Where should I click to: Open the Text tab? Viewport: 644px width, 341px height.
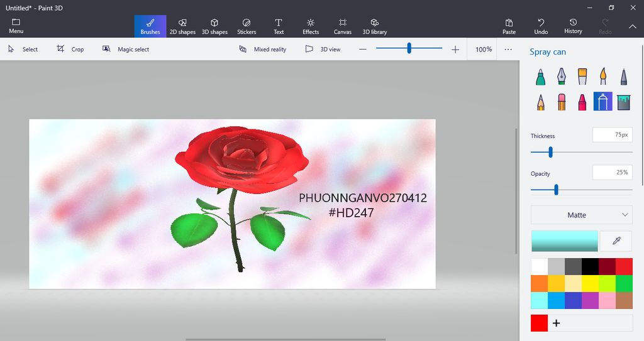(279, 26)
